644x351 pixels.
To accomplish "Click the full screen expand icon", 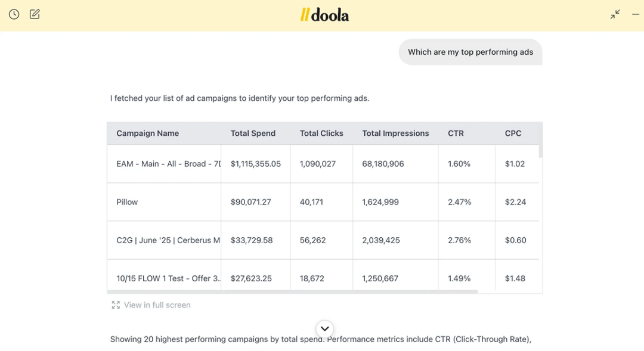I will point(116,305).
